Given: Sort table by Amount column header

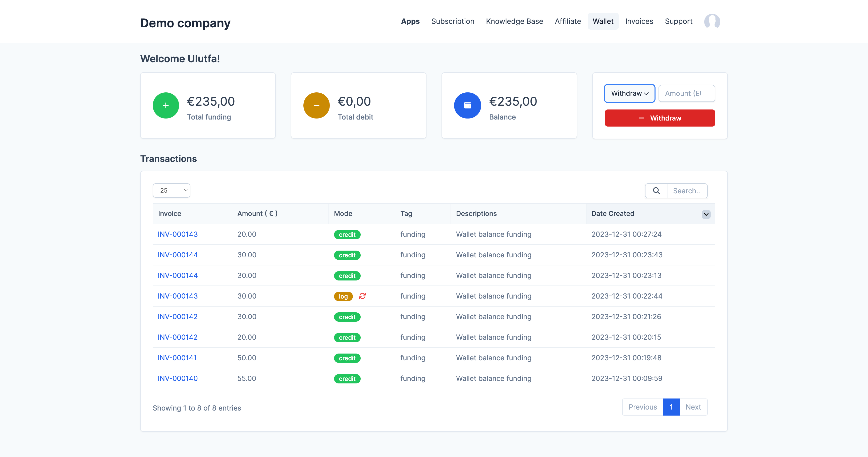Looking at the screenshot, I should (x=257, y=213).
